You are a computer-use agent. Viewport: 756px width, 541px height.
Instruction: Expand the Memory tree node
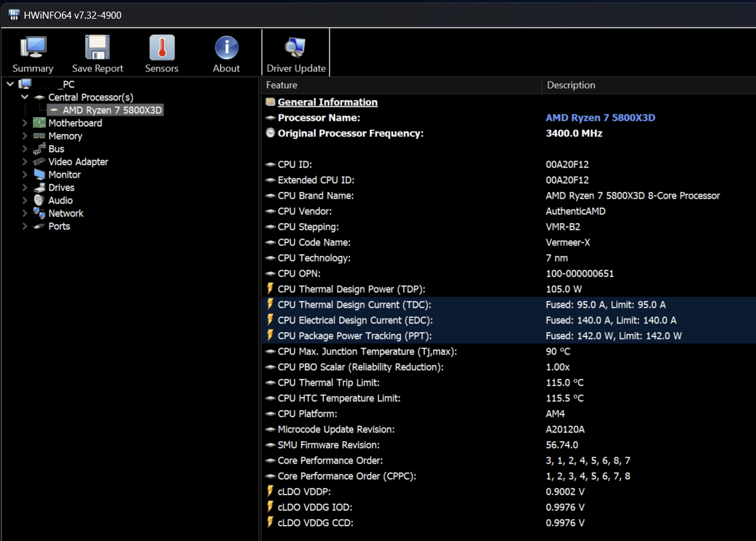(x=24, y=136)
